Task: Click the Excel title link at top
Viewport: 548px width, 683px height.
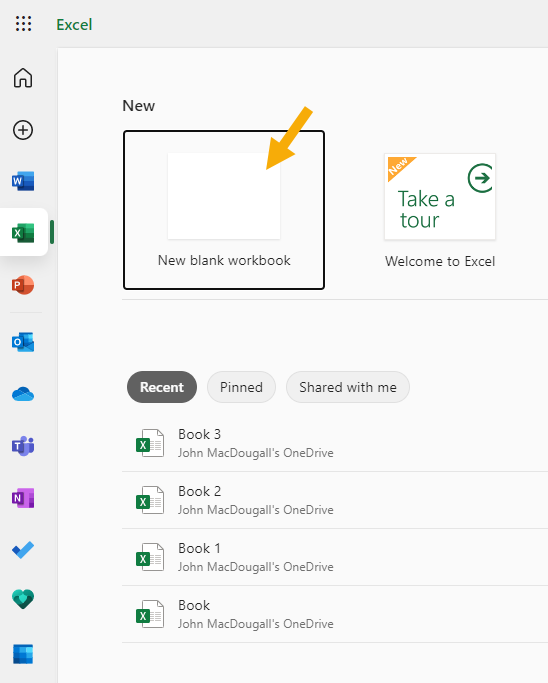Action: [74, 24]
